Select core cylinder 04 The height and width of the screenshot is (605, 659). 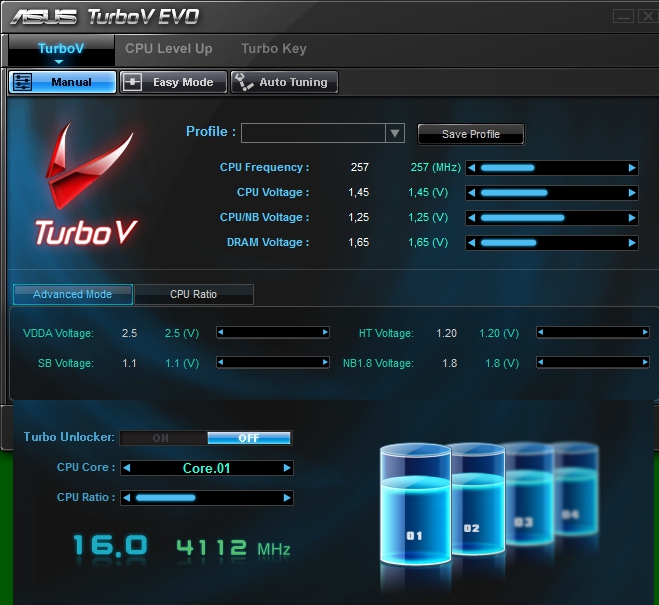[576, 489]
